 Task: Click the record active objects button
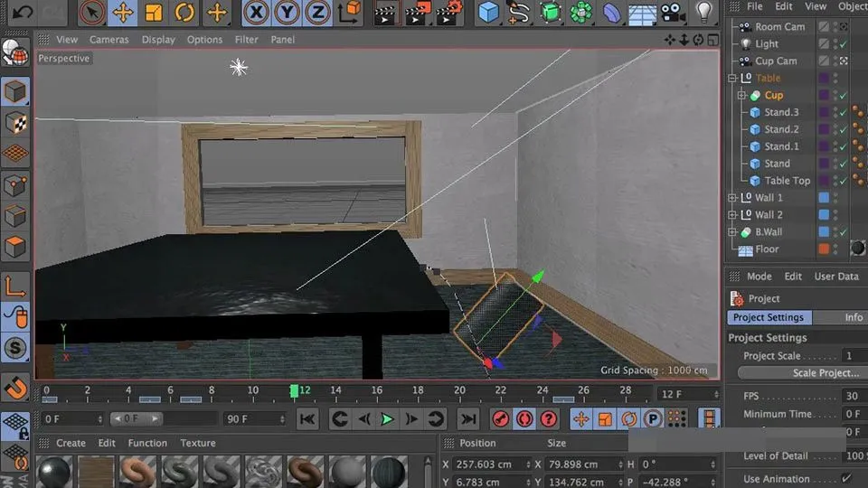(500, 419)
